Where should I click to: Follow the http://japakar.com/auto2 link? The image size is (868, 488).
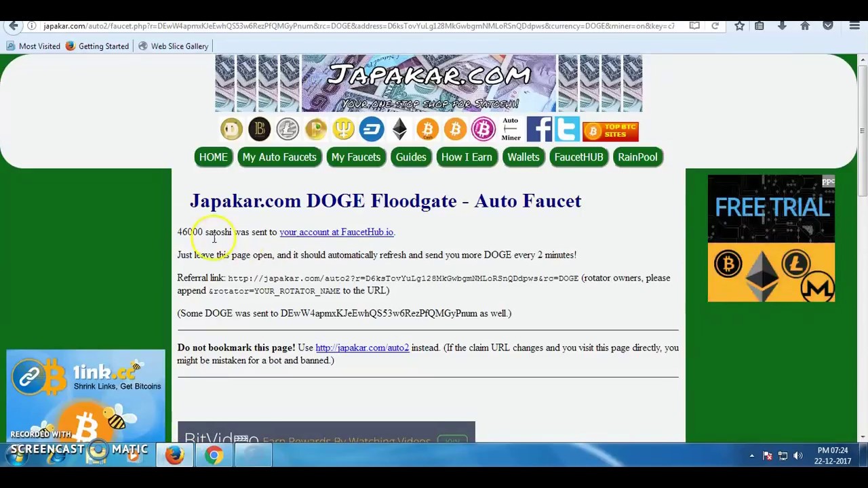(x=362, y=348)
